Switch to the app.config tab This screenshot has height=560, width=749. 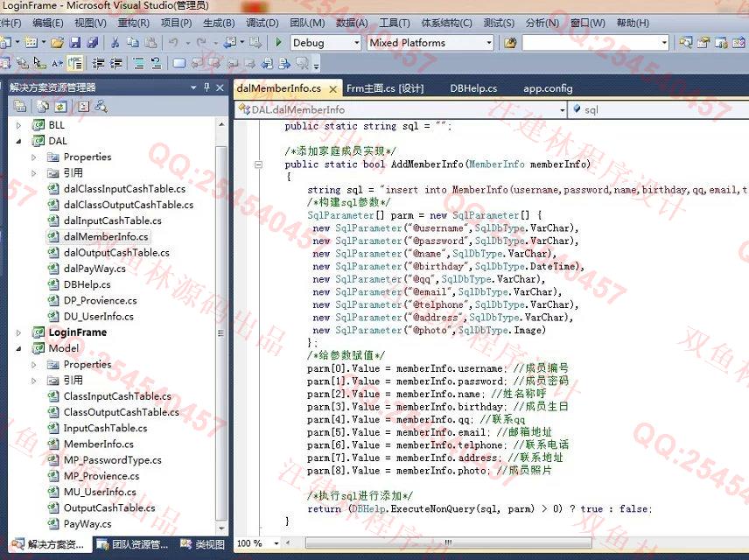(x=548, y=88)
